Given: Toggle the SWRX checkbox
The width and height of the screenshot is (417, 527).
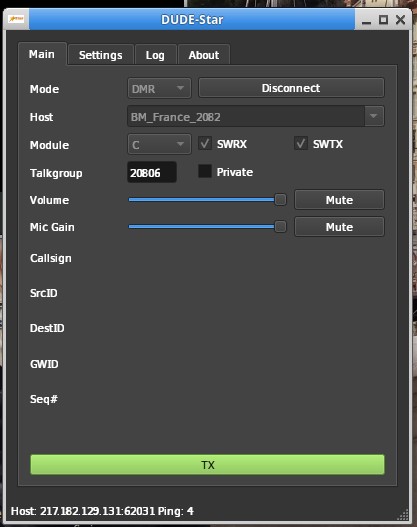Looking at the screenshot, I should [x=205, y=143].
